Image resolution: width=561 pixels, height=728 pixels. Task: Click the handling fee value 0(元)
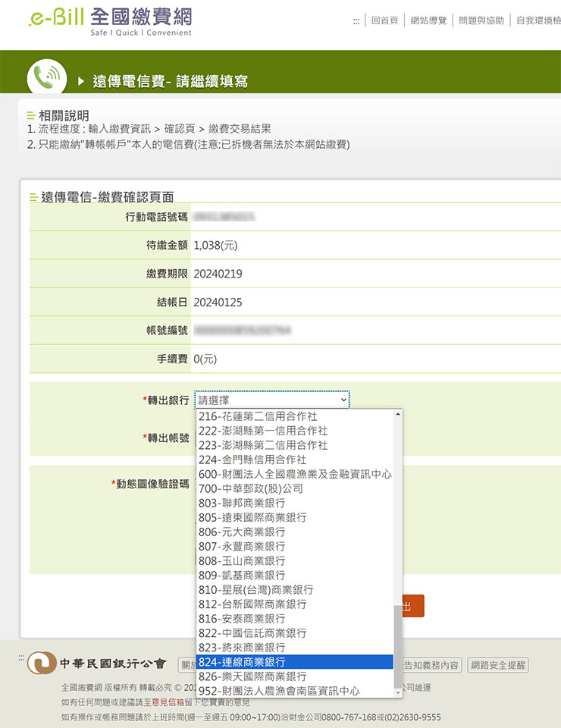tap(205, 359)
